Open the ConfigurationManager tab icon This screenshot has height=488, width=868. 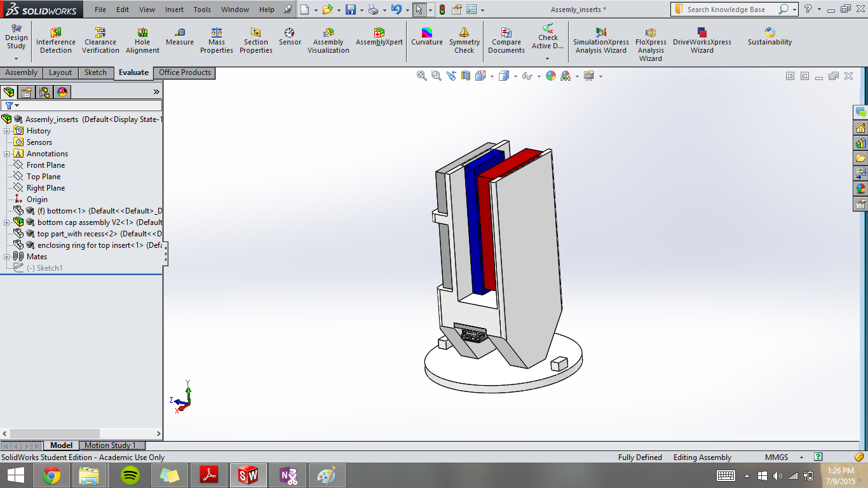pos(44,92)
